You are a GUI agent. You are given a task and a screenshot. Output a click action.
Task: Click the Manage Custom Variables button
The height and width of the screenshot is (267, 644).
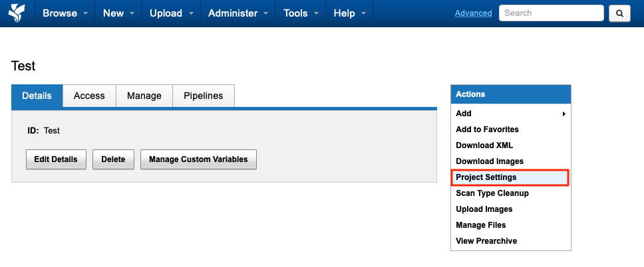tap(198, 159)
